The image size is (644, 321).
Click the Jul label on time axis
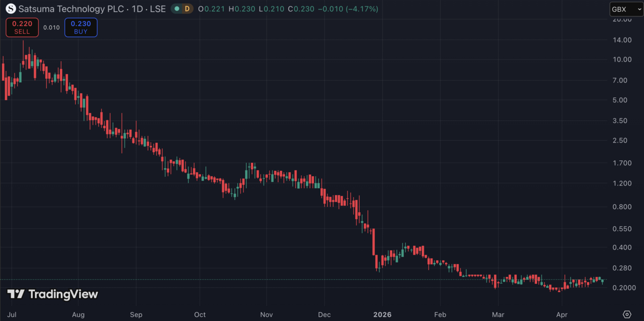coord(11,315)
